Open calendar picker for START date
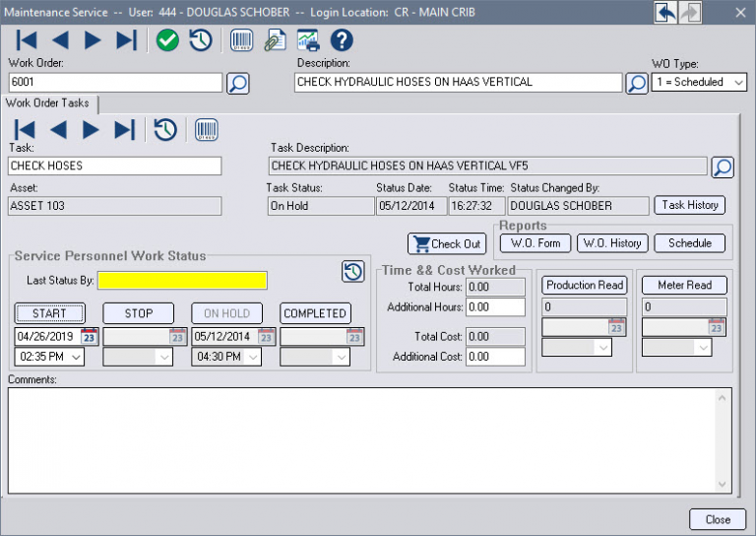This screenshot has width=756, height=536. 89,336
